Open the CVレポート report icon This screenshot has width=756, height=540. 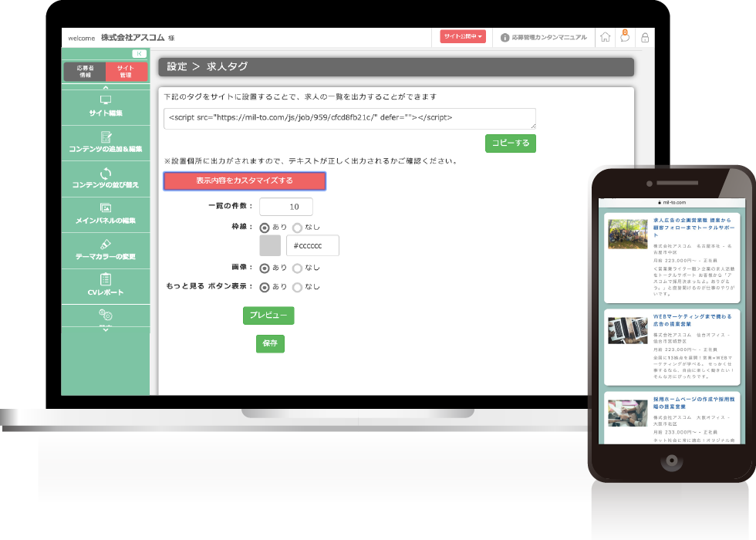(105, 278)
